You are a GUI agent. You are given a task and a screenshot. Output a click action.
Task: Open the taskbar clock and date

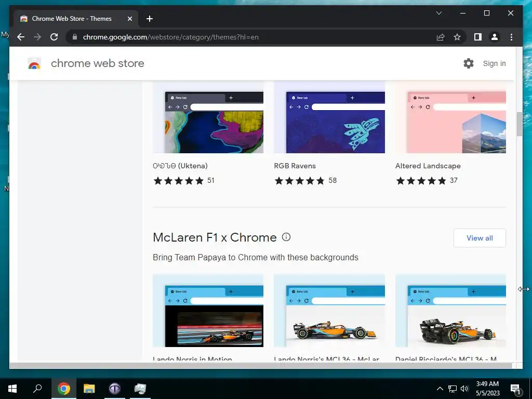(x=487, y=389)
